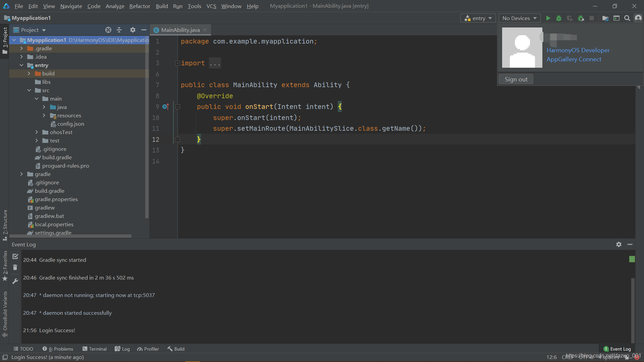Screen dimensions: 644x362
Task: Click the Project Settings gear icon
Action: [133, 29]
